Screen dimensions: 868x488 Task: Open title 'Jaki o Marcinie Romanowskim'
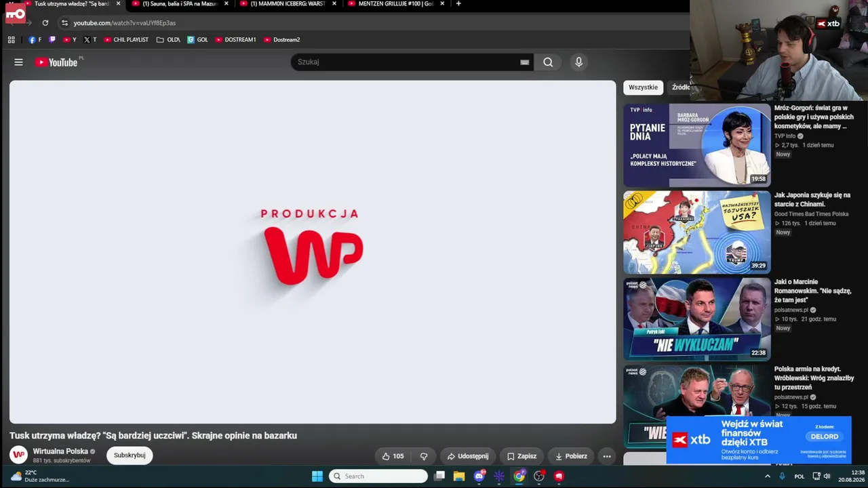click(x=812, y=291)
